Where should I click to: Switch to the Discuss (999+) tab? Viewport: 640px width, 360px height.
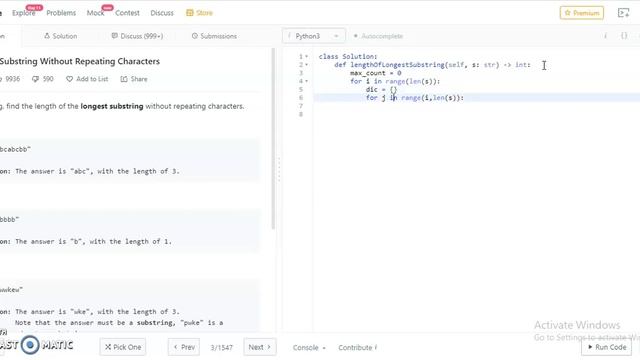137,36
